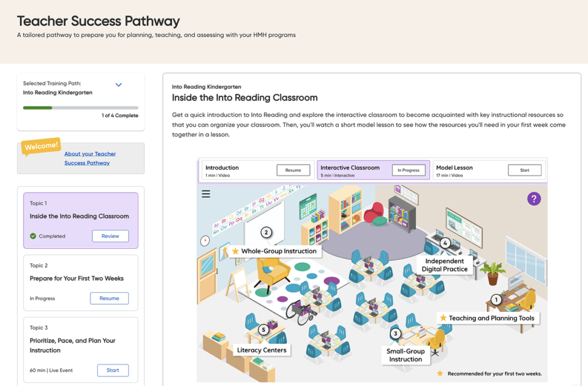Click the green Completed checkmark in Topic 1
This screenshot has width=588, height=386.
click(x=33, y=236)
